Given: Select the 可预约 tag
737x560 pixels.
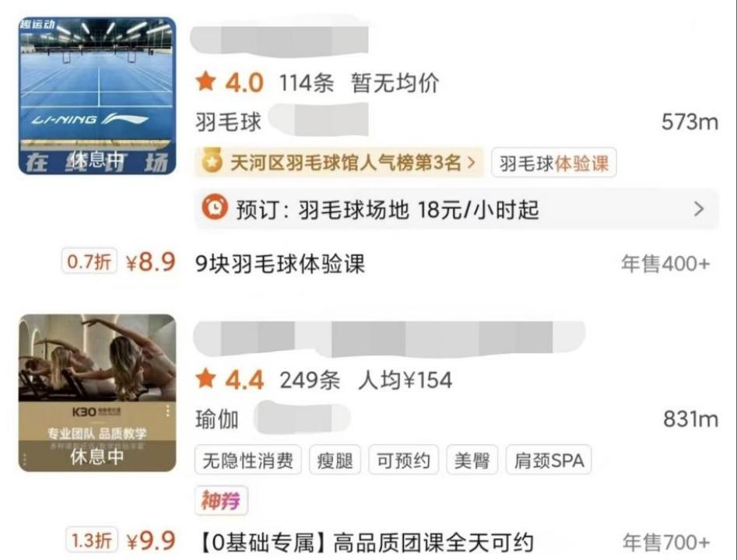Looking at the screenshot, I should [403, 460].
